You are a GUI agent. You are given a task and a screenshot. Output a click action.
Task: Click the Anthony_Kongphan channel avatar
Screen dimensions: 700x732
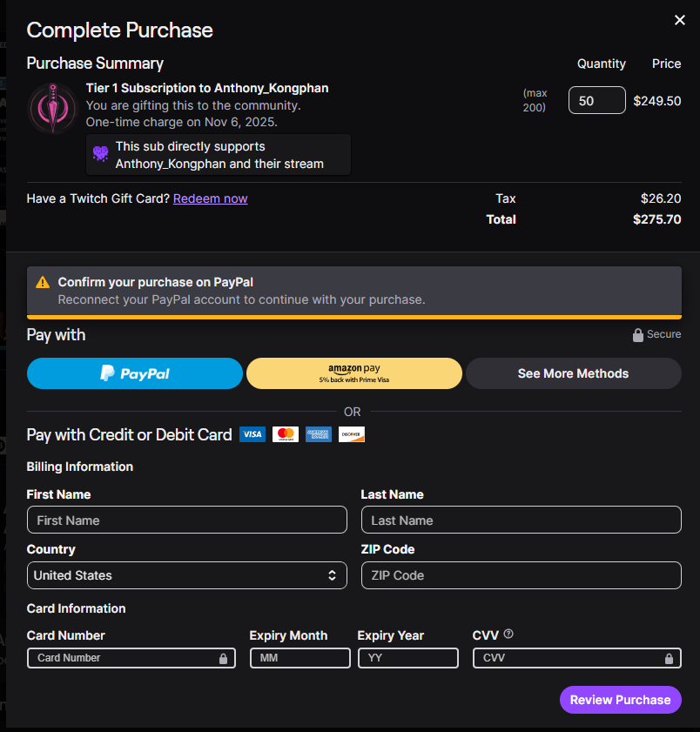53,108
